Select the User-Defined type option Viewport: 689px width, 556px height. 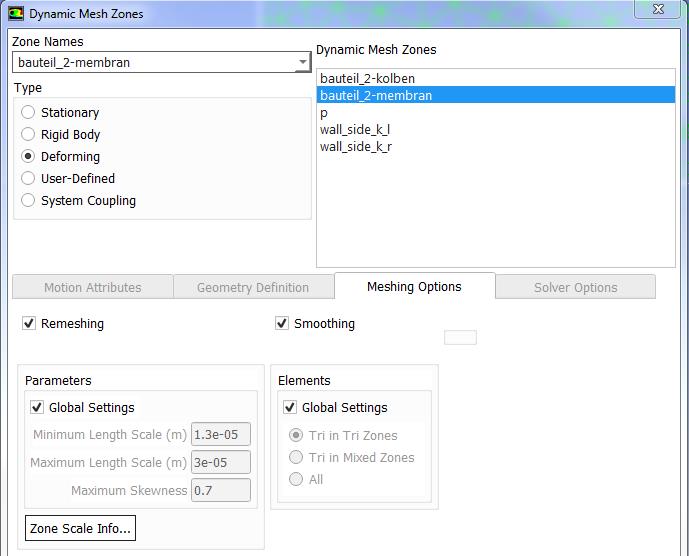(28, 178)
